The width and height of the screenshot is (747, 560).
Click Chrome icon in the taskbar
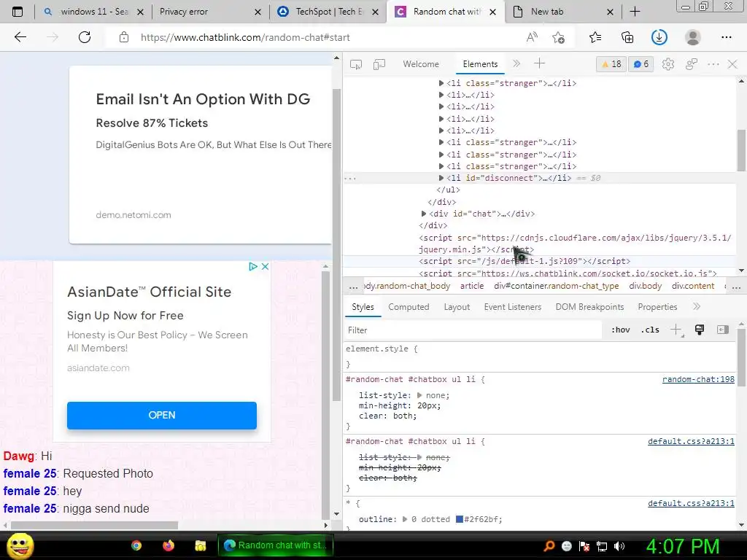(x=136, y=545)
